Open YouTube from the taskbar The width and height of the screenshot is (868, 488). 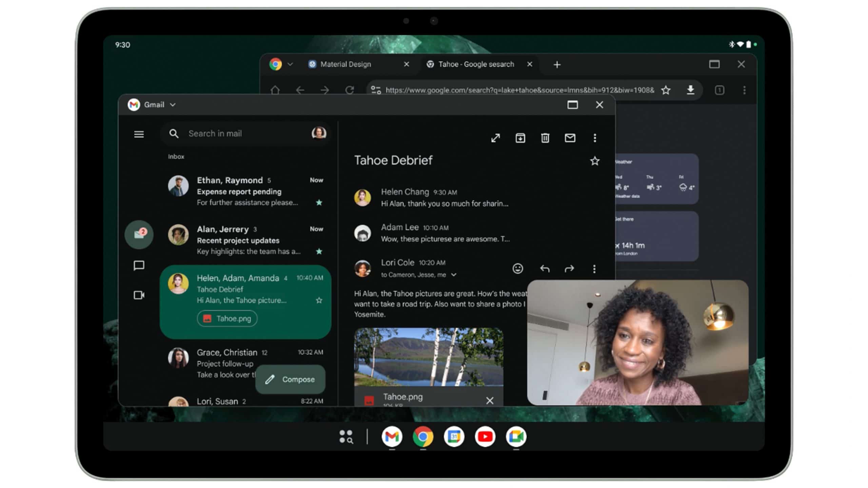click(x=485, y=437)
